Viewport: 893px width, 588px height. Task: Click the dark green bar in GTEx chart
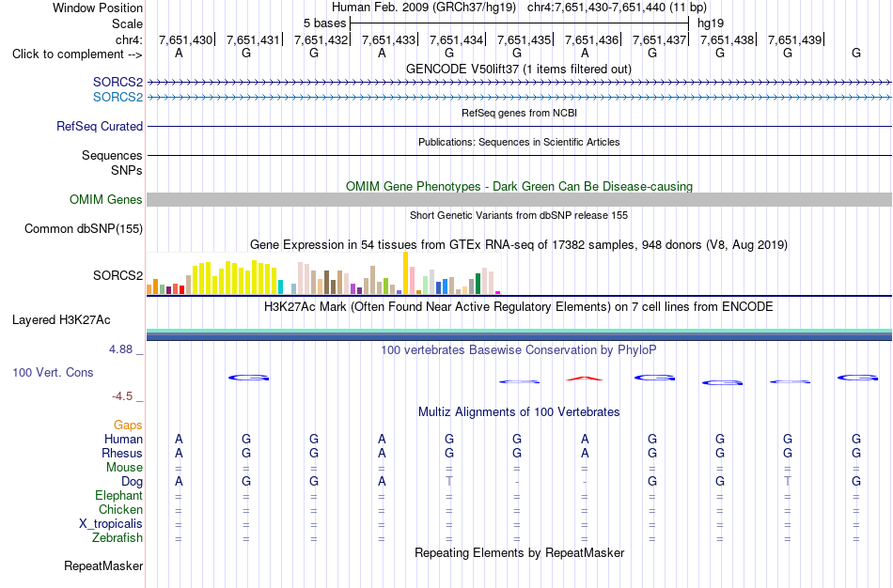tap(478, 284)
